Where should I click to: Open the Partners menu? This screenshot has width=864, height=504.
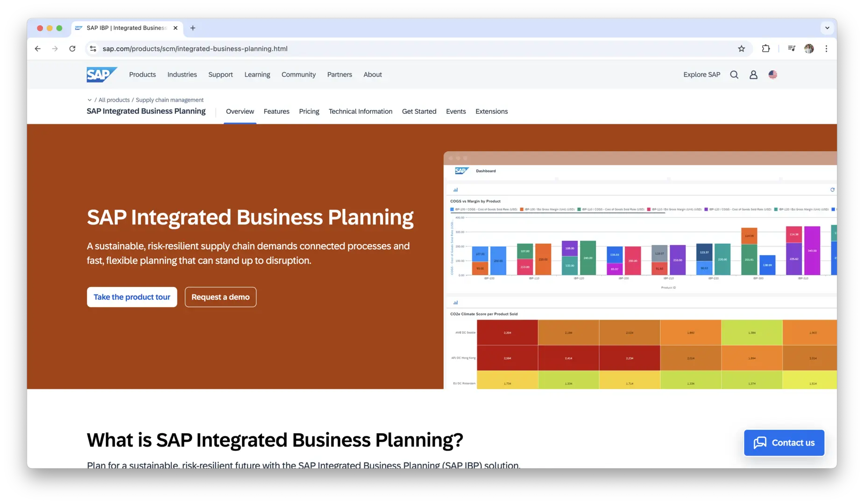coord(340,75)
